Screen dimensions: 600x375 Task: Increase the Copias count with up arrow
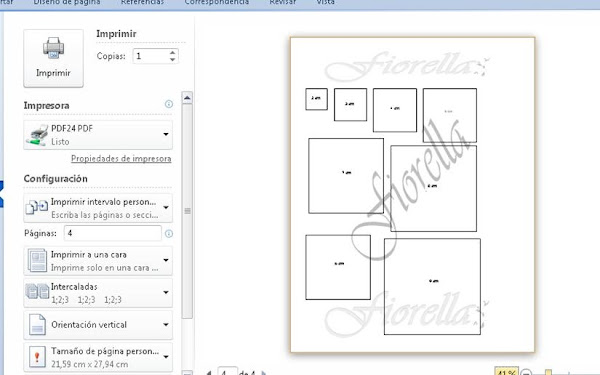173,53
